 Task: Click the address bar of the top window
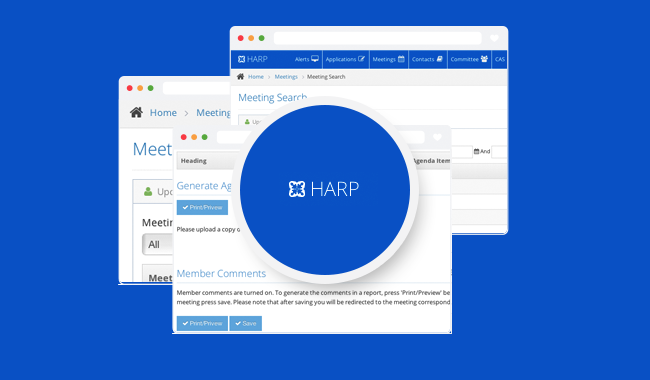(x=378, y=38)
